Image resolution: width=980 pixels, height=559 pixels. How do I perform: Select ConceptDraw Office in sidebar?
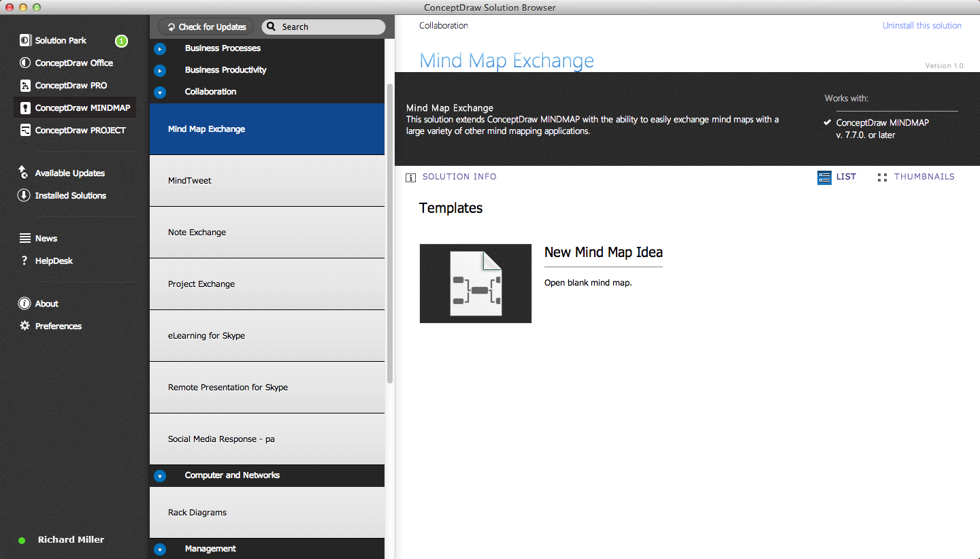tap(74, 63)
